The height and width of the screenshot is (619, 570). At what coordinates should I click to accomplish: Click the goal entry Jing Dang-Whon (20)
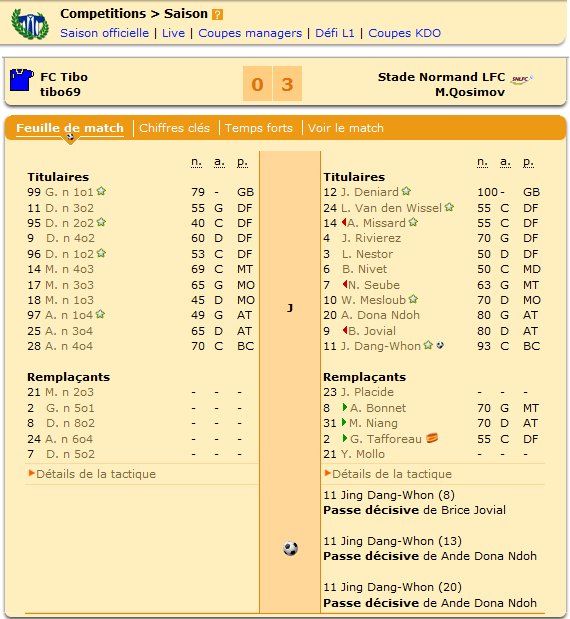392,587
